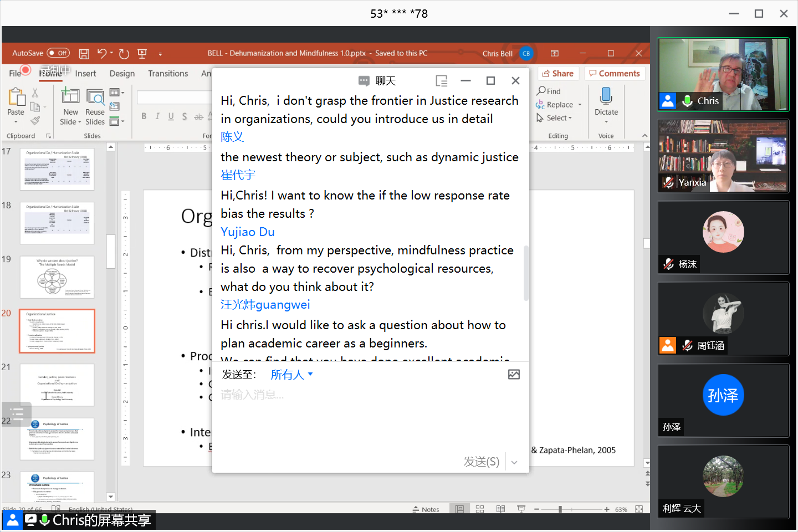Open send options arrow beside 发送(S)
This screenshot has width=798, height=532.
coord(514,462)
